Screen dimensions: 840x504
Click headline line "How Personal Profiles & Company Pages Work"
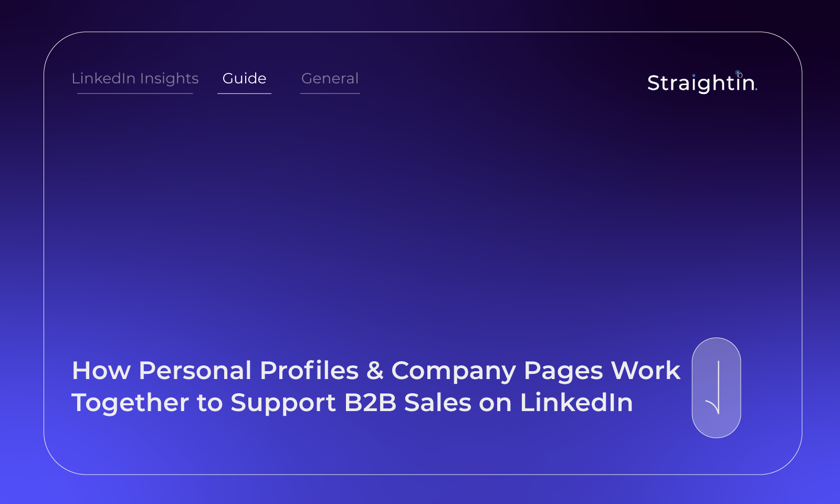coord(376,371)
